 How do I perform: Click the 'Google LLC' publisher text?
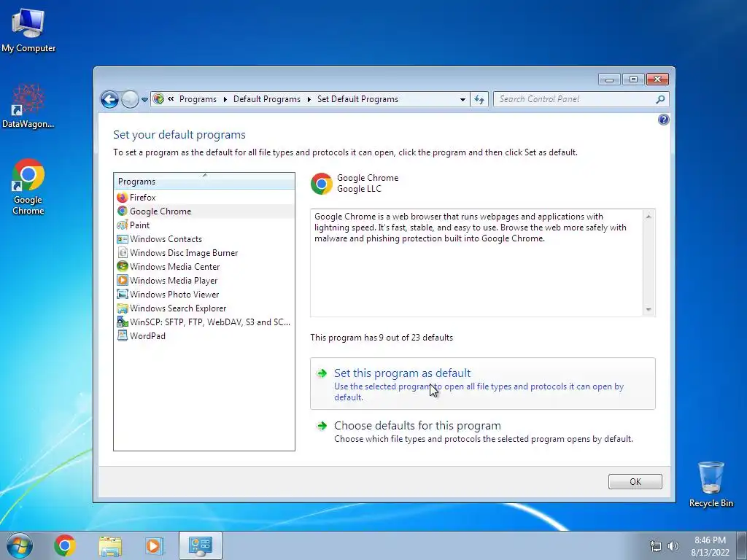359,189
